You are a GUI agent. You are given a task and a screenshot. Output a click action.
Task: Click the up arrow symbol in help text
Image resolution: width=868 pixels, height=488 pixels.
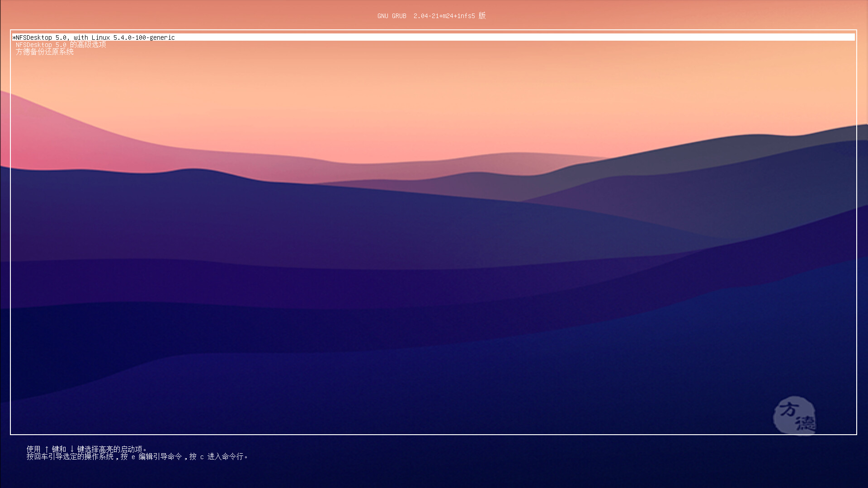pos(47,449)
